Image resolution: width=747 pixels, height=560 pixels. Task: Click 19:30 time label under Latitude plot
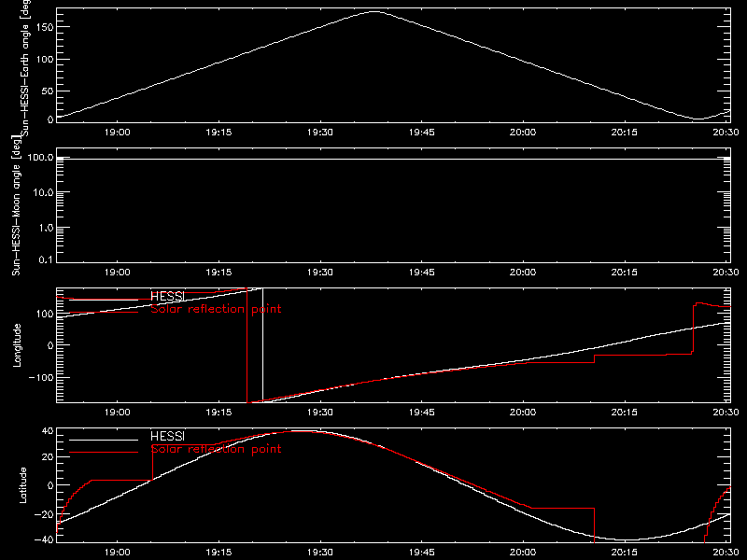coord(320,553)
